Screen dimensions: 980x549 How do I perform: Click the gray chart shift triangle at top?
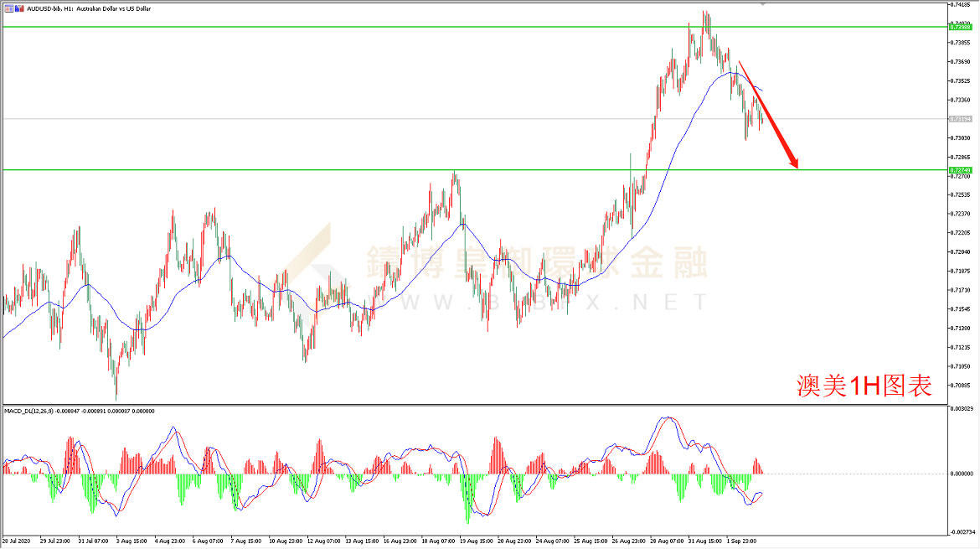click(762, 4)
